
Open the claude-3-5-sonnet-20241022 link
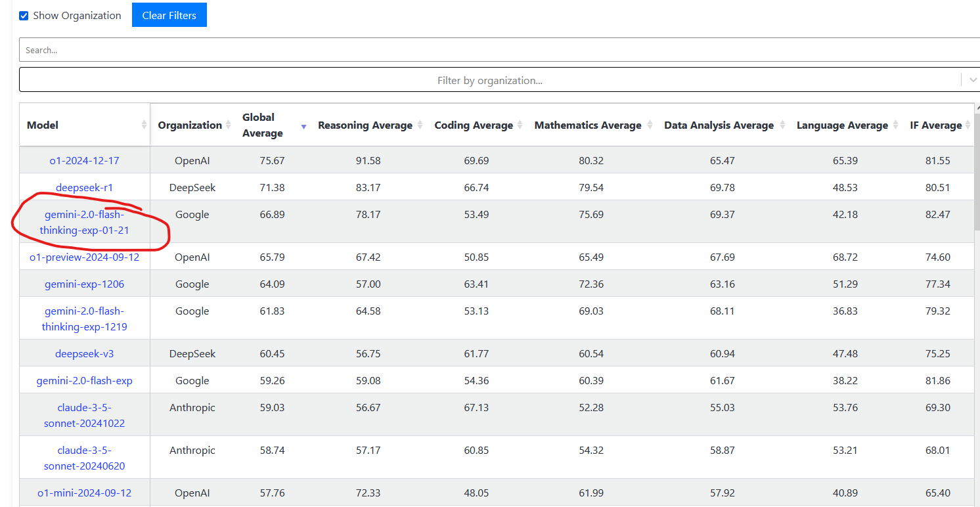coord(85,415)
